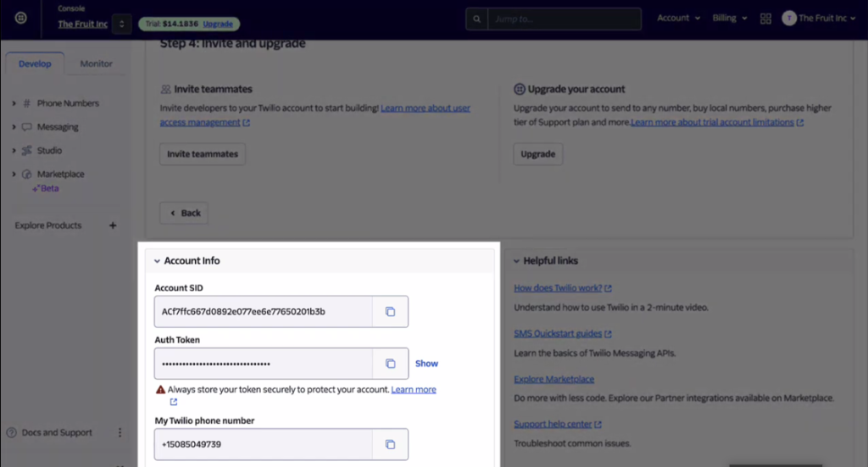
Task: Open How does Twilio work? link
Action: click(558, 287)
